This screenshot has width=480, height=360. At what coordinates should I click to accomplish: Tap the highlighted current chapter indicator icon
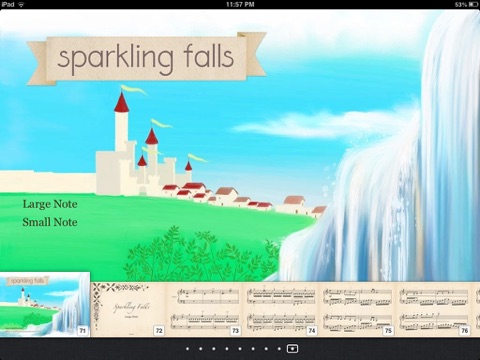(x=292, y=349)
